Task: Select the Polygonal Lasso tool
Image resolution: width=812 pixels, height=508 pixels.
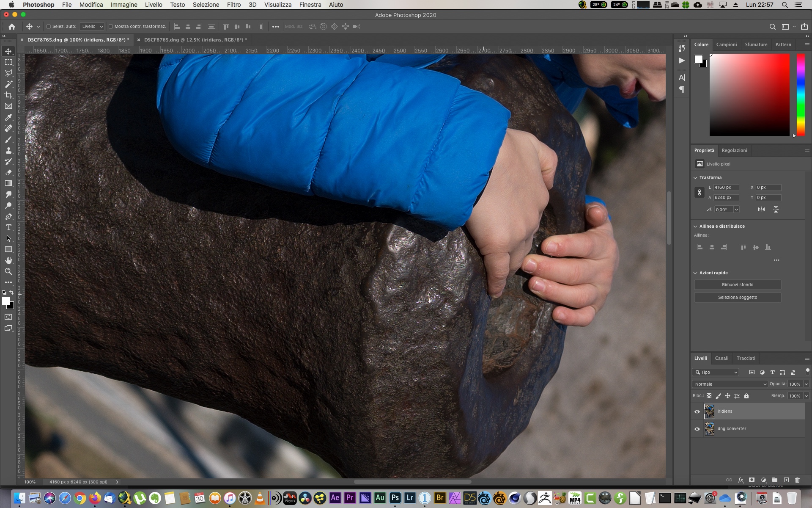Action: (8, 73)
